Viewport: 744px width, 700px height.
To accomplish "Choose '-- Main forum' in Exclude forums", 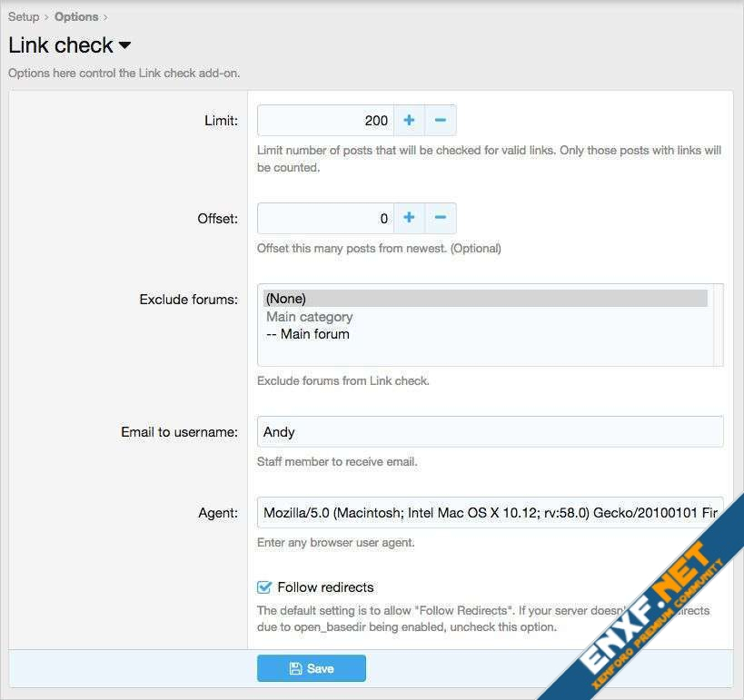I will click(308, 334).
